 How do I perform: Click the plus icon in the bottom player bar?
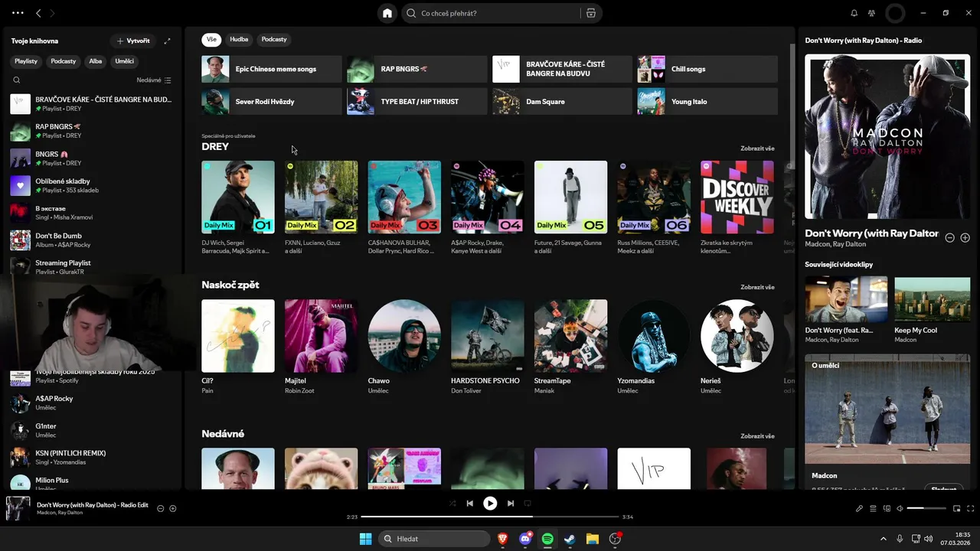tap(173, 508)
